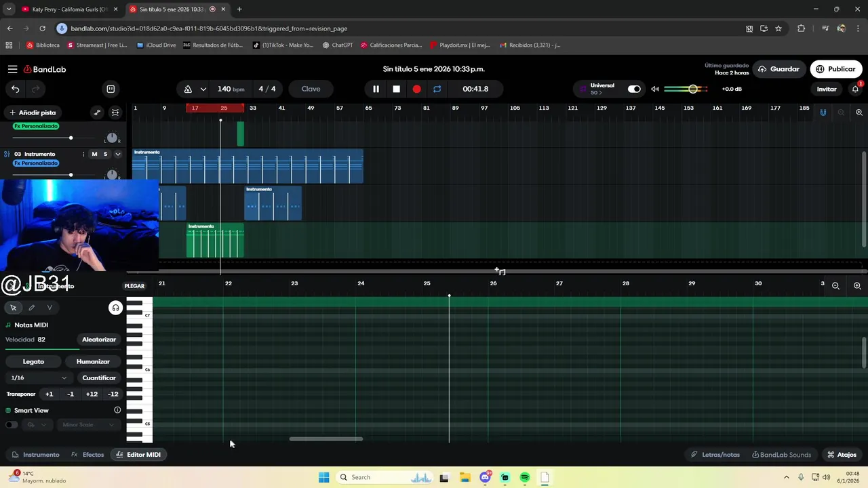Stop playback
This screenshot has height=488, width=868.
coord(396,89)
